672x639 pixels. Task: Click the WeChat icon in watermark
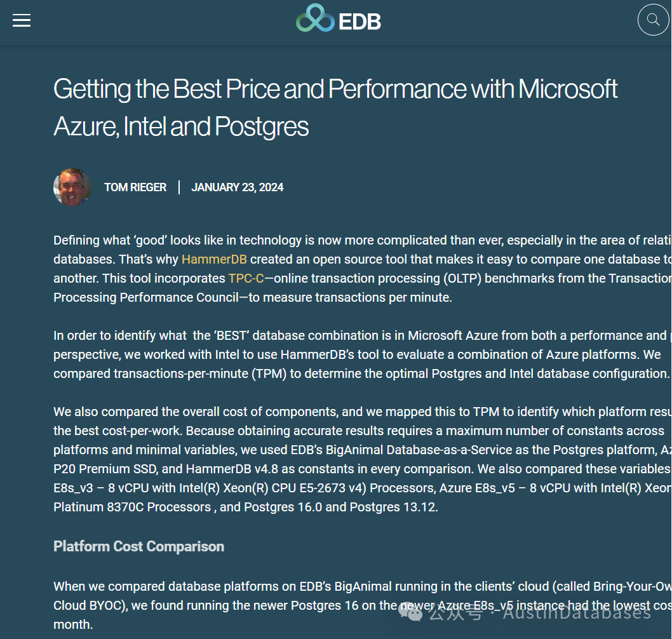[410, 612]
